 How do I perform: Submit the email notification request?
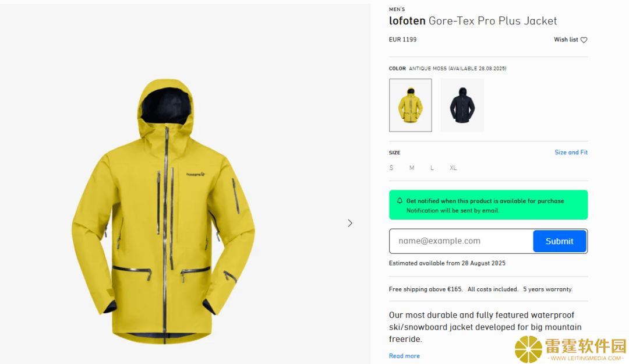[560, 241]
